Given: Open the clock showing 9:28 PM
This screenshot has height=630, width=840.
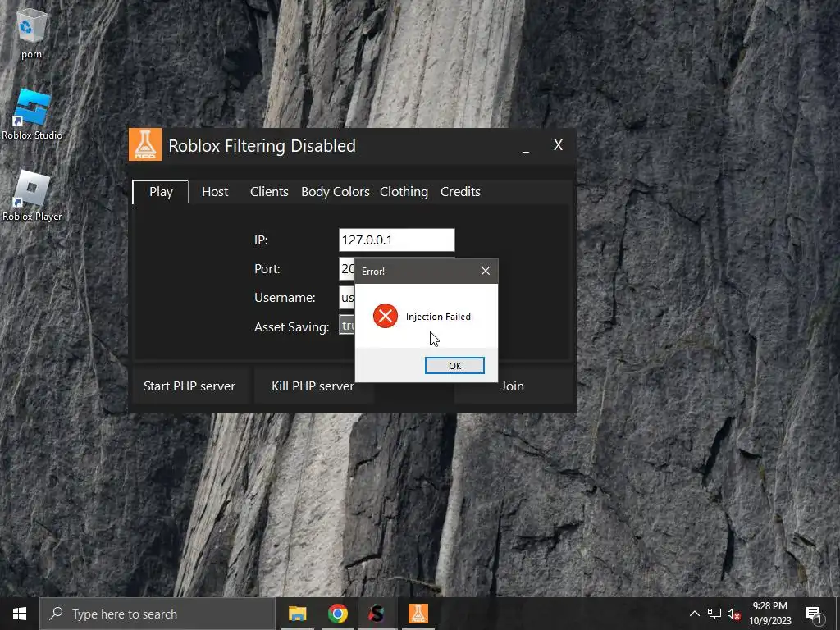Looking at the screenshot, I should [769, 614].
